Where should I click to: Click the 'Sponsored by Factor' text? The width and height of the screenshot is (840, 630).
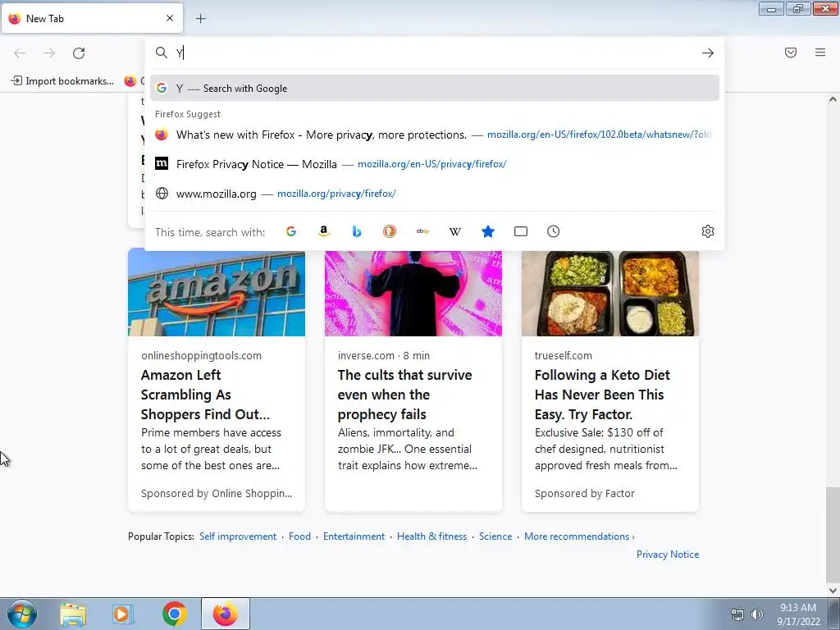tap(584, 493)
